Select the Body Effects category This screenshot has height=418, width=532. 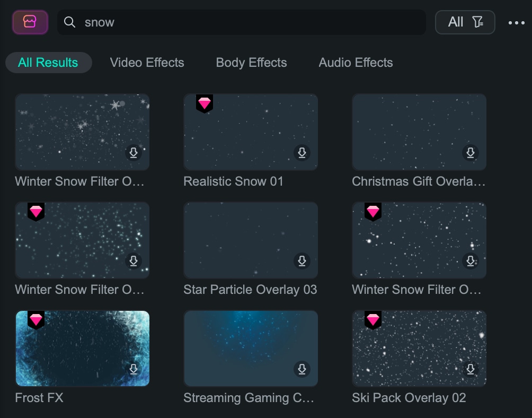[x=251, y=63]
